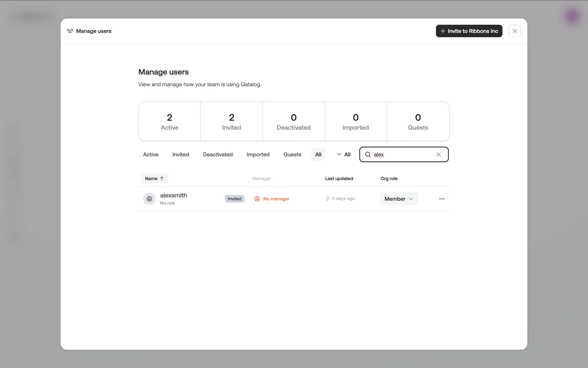588x368 pixels.
Task: Click the 2 Invited stat card
Action: (x=232, y=121)
